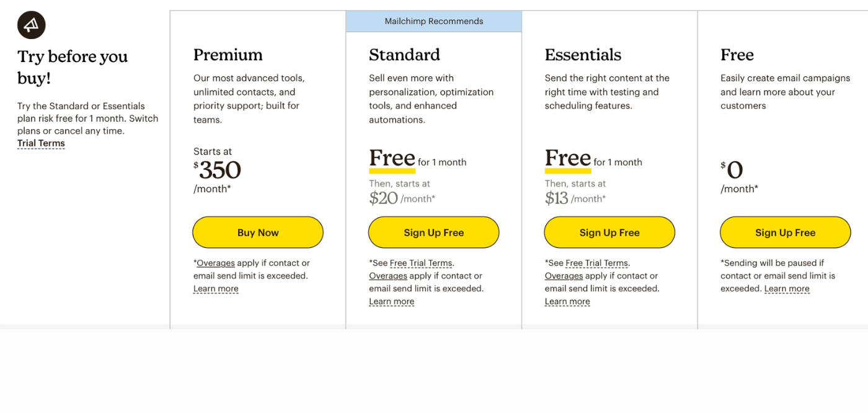Follow Learn more link under Premium
This screenshot has height=413, width=868.
(x=216, y=288)
